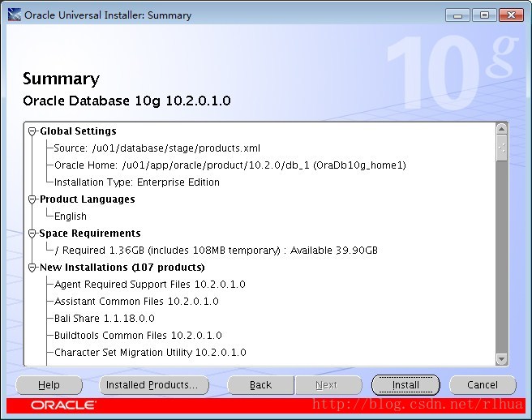Select the English language row
The height and width of the screenshot is (420, 532).
pos(71,216)
